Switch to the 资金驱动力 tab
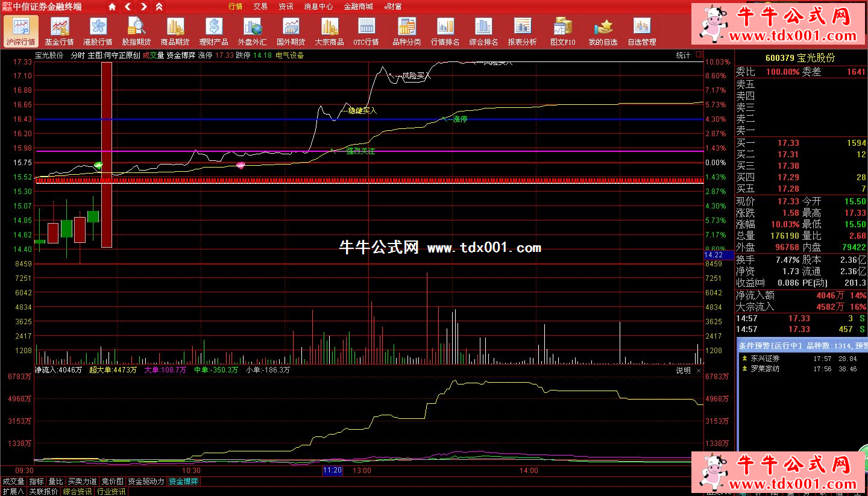This screenshot has height=496, width=868. (146, 482)
